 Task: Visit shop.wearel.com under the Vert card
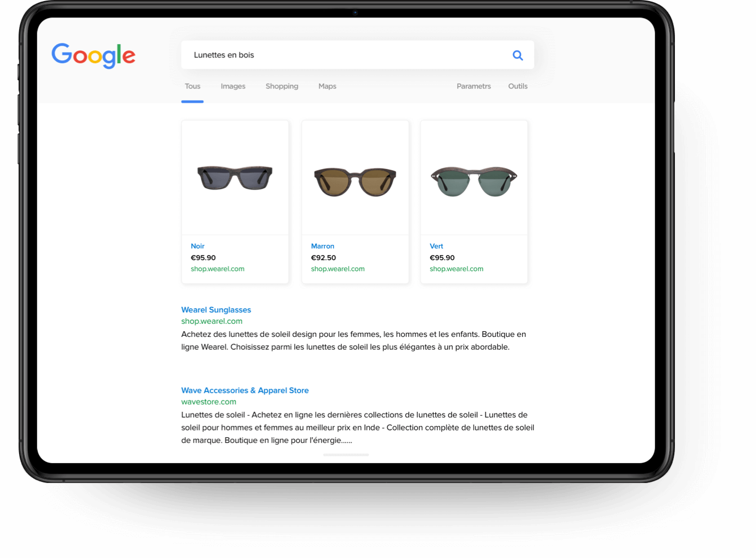point(457,269)
